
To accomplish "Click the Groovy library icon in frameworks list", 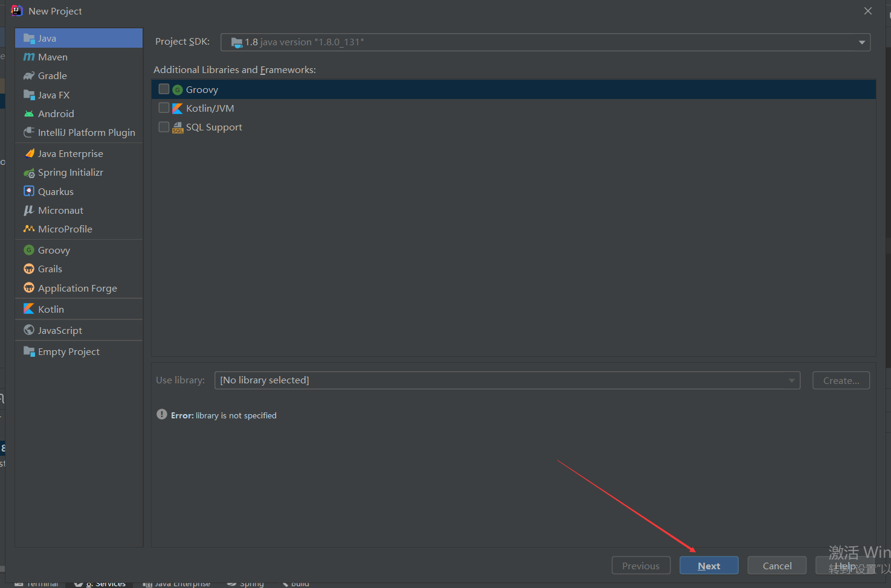I will click(178, 90).
